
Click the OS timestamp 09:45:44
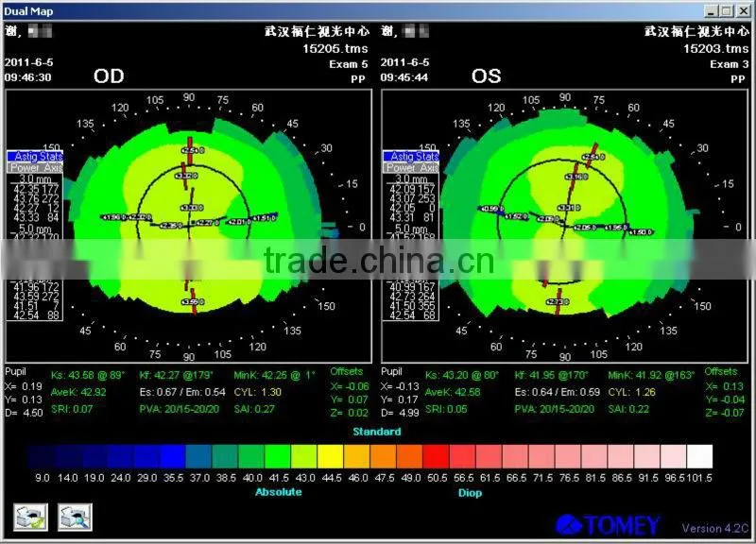click(x=404, y=77)
